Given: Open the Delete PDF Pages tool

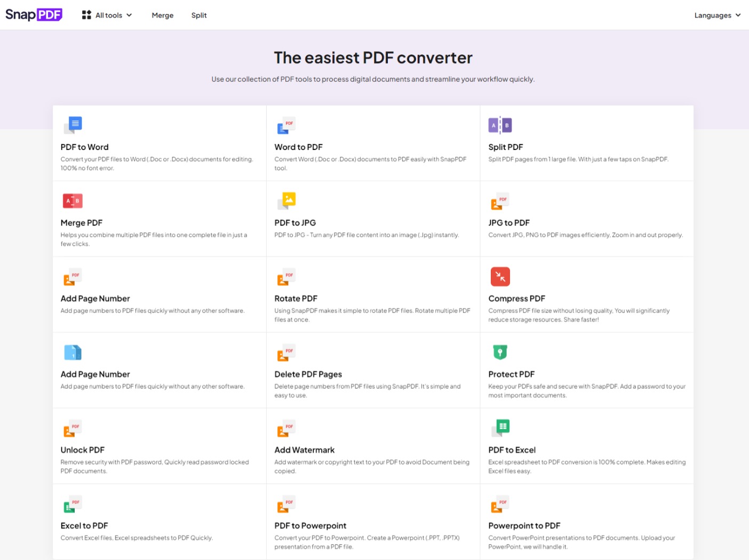Looking at the screenshot, I should [373, 371].
